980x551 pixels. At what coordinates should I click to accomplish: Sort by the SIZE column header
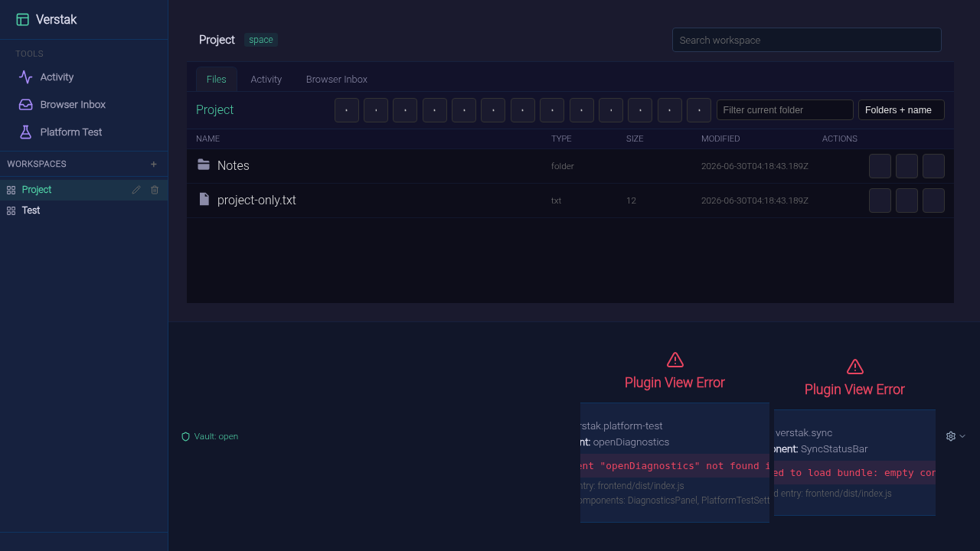[635, 139]
